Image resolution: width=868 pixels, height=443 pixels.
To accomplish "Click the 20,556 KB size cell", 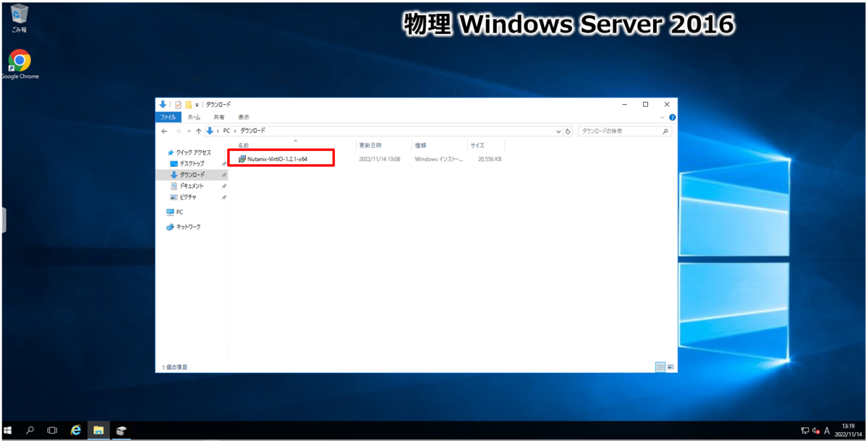I will tap(490, 159).
